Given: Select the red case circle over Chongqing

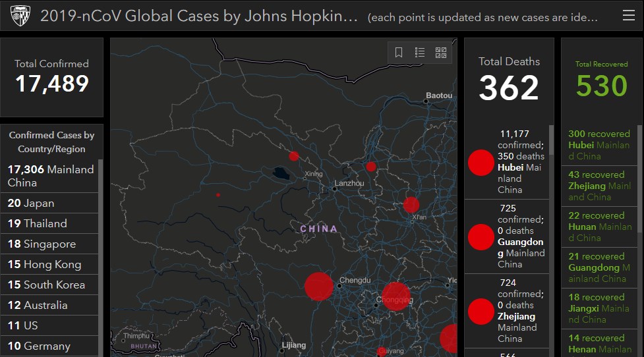Looking at the screenshot, I should (396, 296).
